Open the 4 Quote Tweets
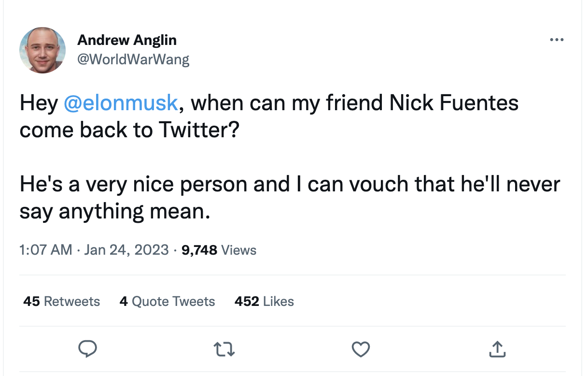588x376 pixels. coord(167,301)
